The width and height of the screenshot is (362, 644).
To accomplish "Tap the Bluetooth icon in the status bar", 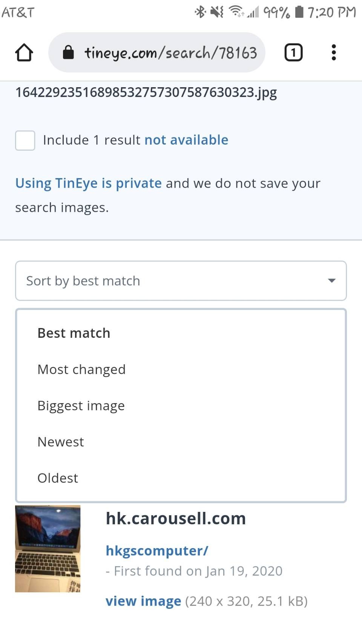I will (200, 12).
